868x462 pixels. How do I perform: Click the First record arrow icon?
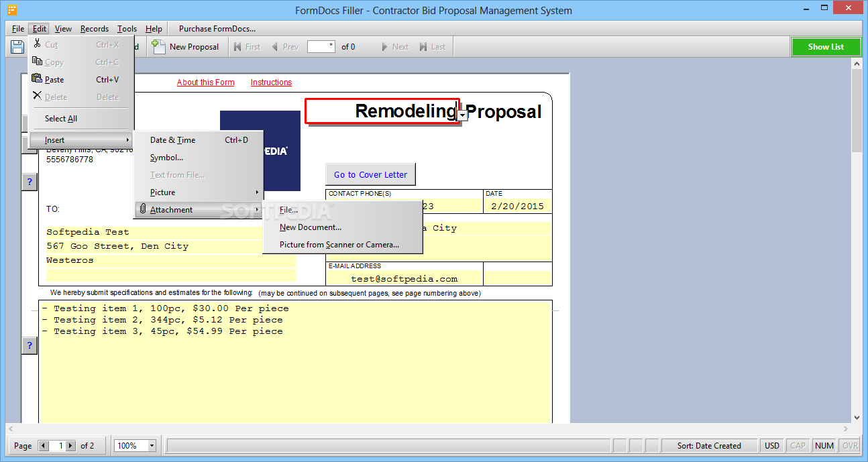pos(237,47)
